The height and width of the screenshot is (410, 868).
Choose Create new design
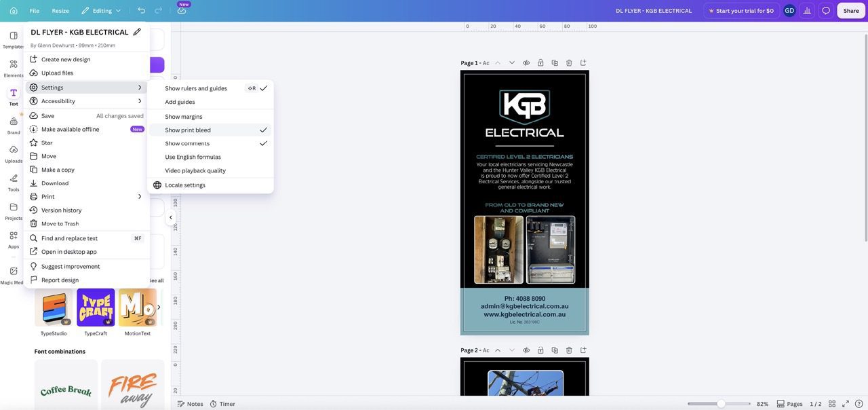86,59
